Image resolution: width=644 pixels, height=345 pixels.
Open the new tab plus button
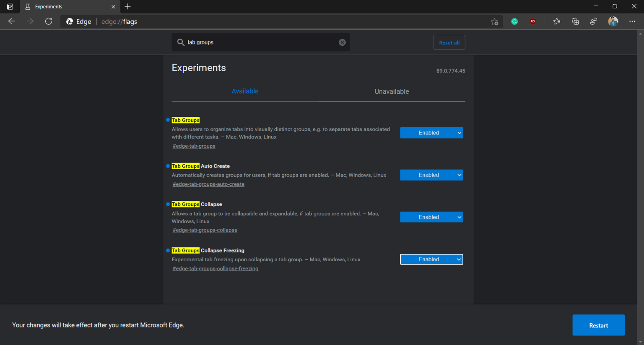128,7
